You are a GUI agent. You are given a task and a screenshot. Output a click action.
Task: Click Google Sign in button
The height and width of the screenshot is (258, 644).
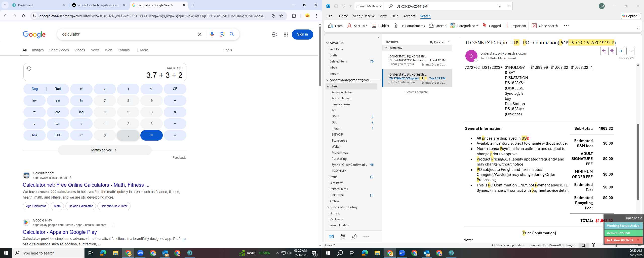[x=302, y=35]
